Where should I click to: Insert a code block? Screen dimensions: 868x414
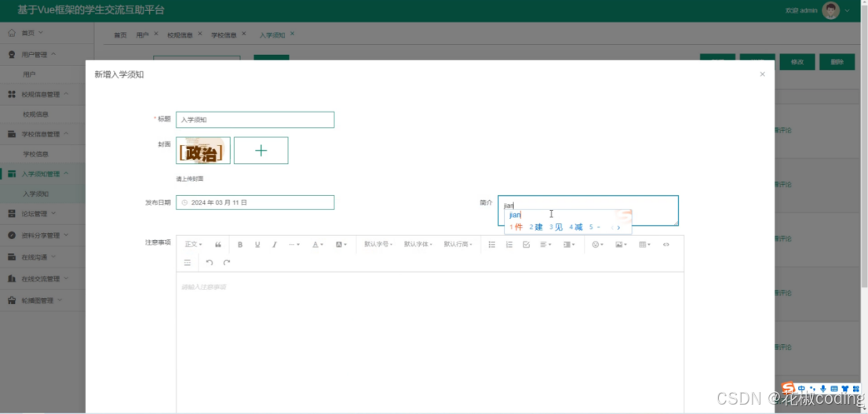coord(666,245)
